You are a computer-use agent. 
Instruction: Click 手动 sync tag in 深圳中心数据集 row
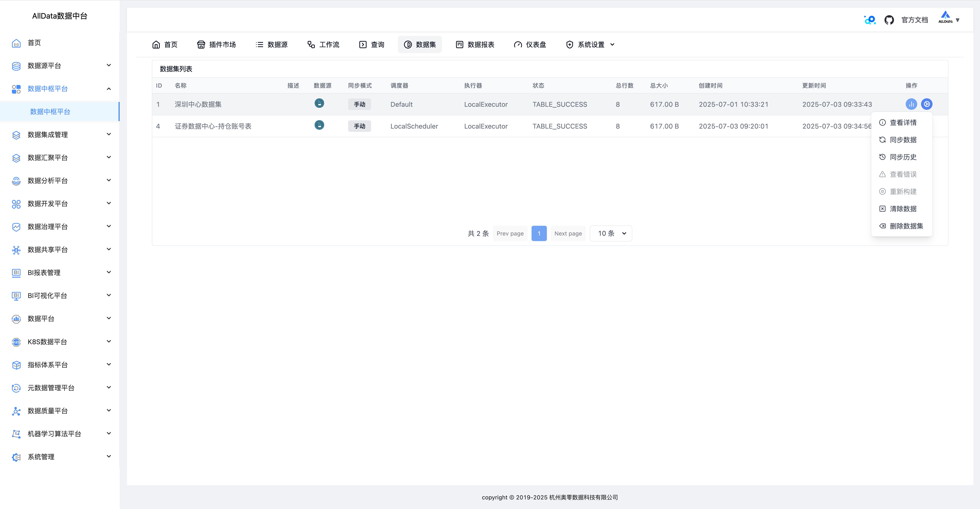(360, 104)
